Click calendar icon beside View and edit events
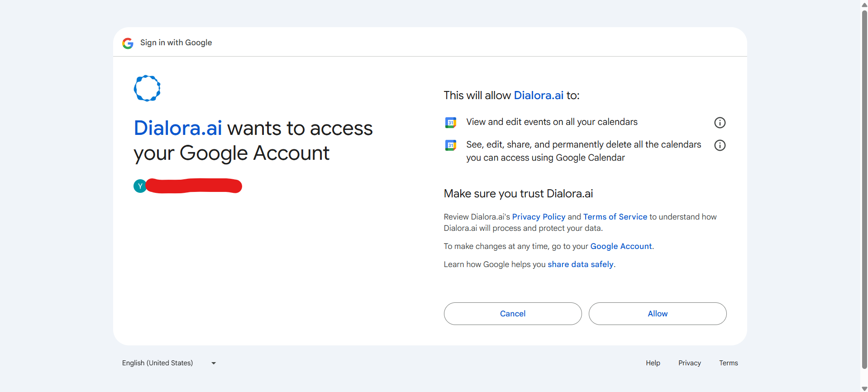Screen dimensions: 868x392 (450, 123)
